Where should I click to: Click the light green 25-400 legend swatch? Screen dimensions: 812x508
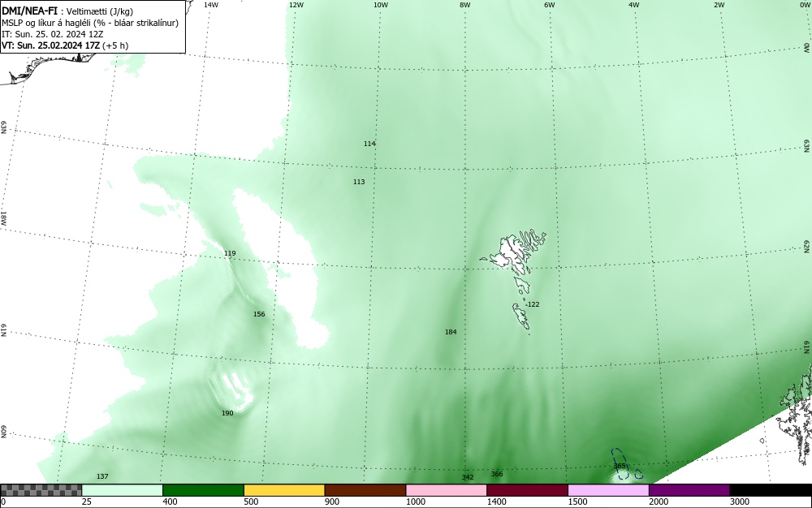pos(123,490)
